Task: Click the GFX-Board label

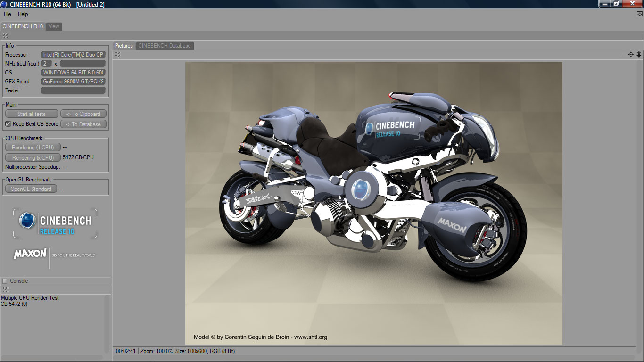Action: tap(17, 82)
